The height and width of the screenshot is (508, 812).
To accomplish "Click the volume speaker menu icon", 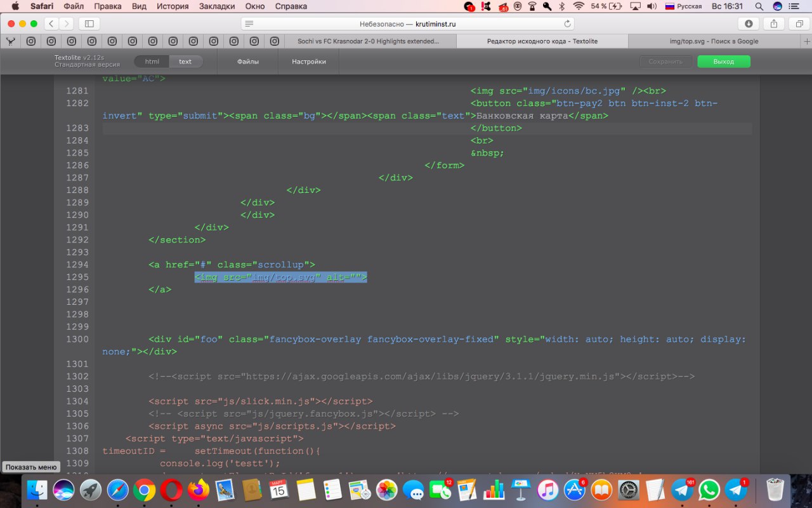I will pos(652,6).
